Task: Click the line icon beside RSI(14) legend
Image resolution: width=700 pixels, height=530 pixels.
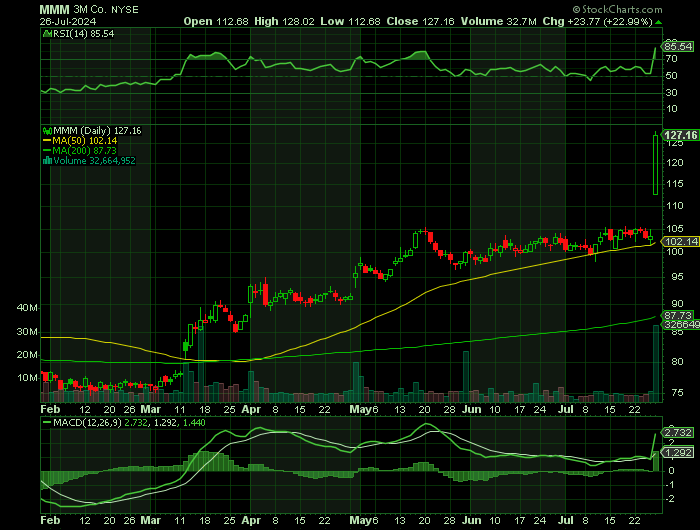Action: coord(47,33)
